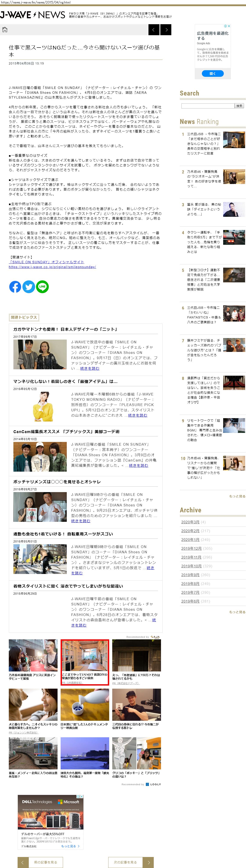Click 続きを読む for 廣川玉枝 knit article
The width and height of the screenshot is (246, 868).
(90, 368)
